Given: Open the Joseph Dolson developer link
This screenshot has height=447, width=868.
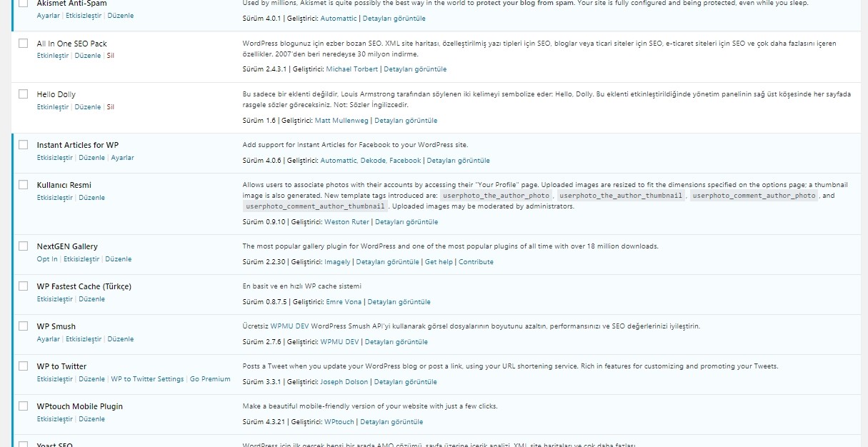Looking at the screenshot, I should [x=344, y=382].
